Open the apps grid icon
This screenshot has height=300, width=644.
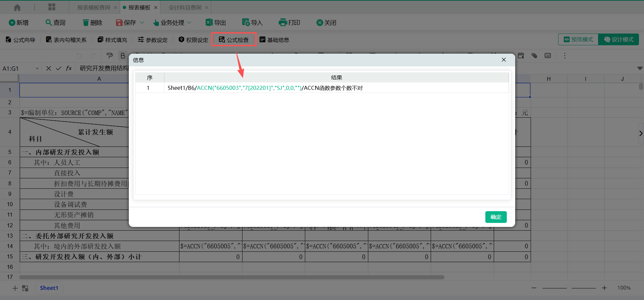click(52, 7)
